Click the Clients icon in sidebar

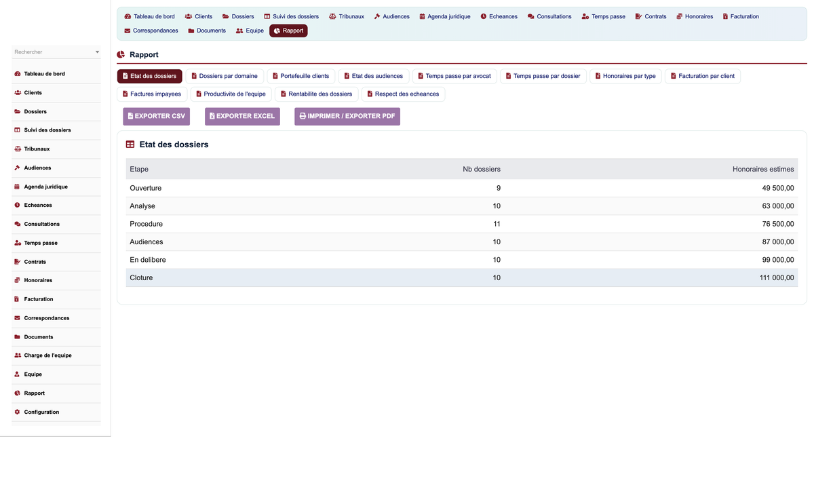pyautogui.click(x=17, y=93)
